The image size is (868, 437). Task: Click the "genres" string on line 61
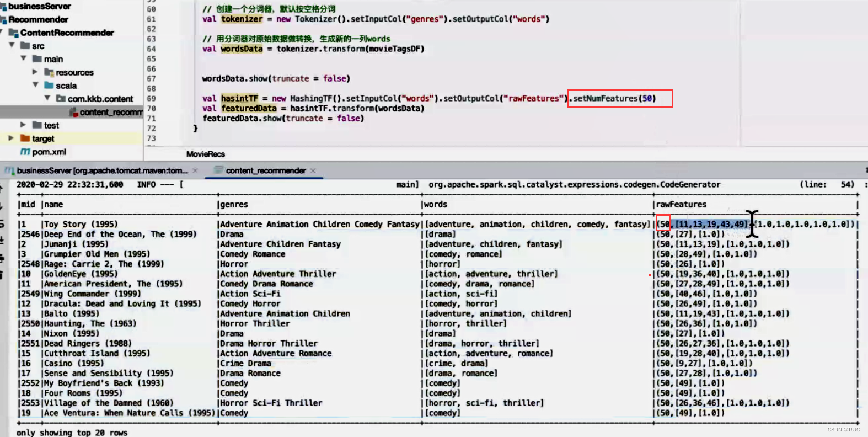(424, 19)
